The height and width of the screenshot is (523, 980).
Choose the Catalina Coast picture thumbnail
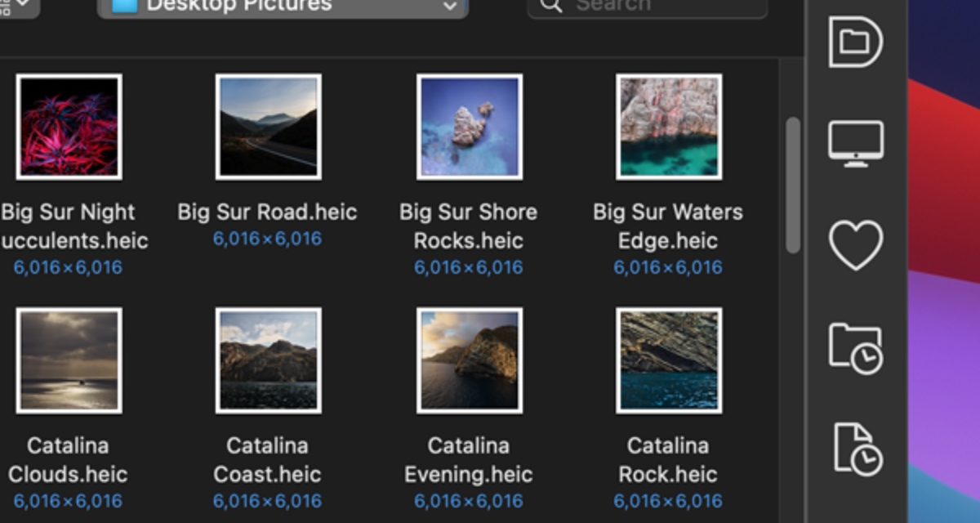(x=268, y=360)
